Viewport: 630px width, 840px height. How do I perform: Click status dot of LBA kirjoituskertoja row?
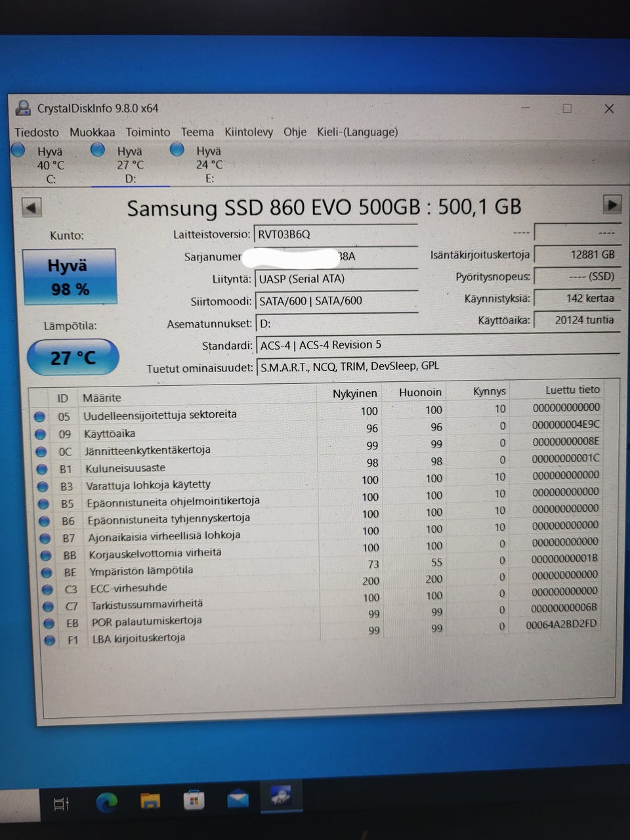49,640
